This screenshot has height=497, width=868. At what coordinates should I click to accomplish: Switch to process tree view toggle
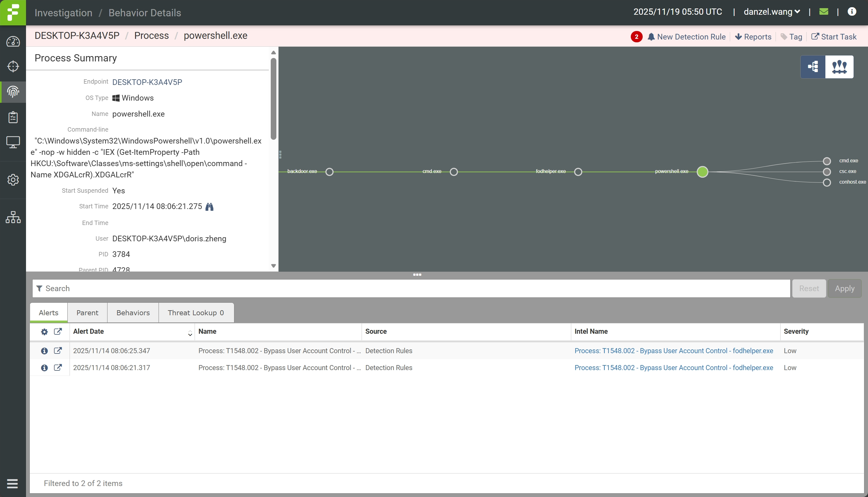(x=813, y=67)
